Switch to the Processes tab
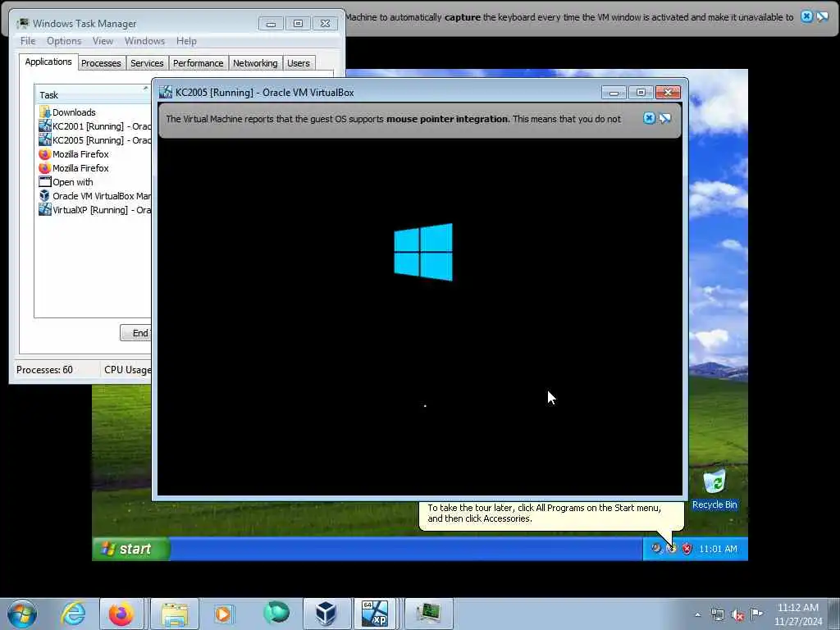 click(x=101, y=63)
